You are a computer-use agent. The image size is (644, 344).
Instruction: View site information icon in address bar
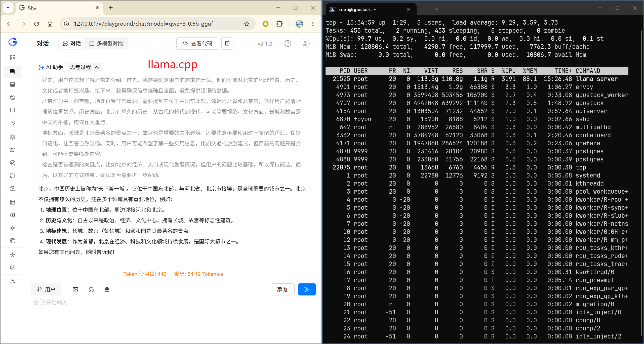[x=66, y=24]
